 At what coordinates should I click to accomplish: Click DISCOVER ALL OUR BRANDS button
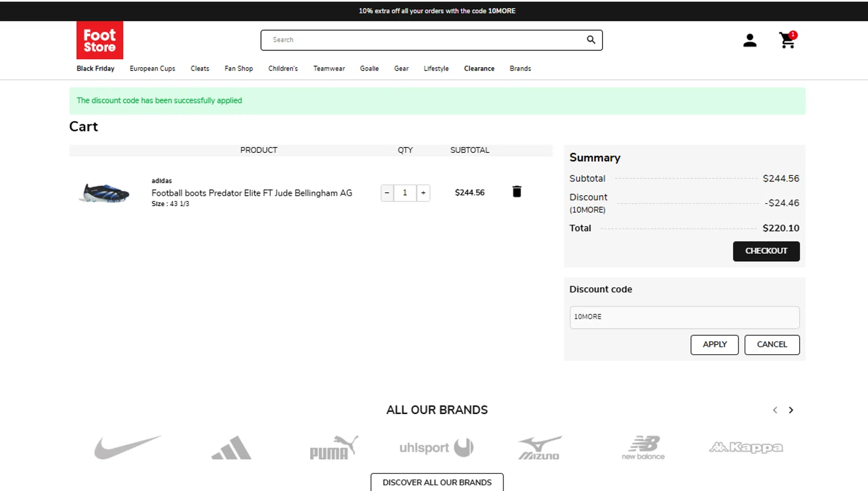click(x=437, y=482)
